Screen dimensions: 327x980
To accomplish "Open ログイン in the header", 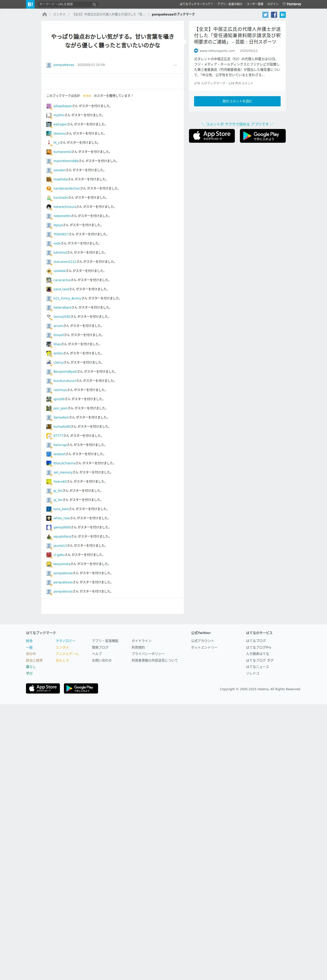I will [x=272, y=4].
